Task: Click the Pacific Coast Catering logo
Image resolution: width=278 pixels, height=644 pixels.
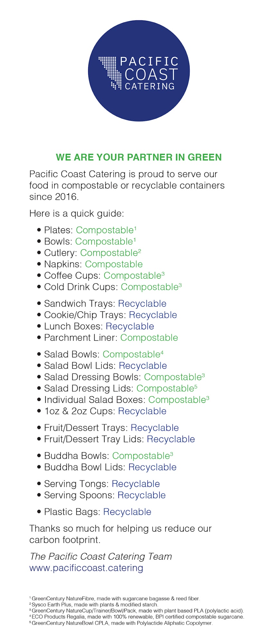Action: pyautogui.click(x=139, y=71)
